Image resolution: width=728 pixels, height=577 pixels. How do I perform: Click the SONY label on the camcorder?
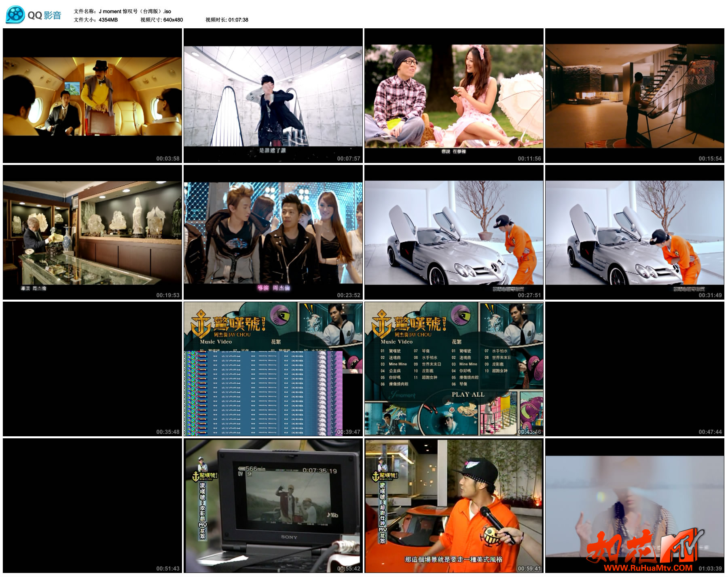289,537
